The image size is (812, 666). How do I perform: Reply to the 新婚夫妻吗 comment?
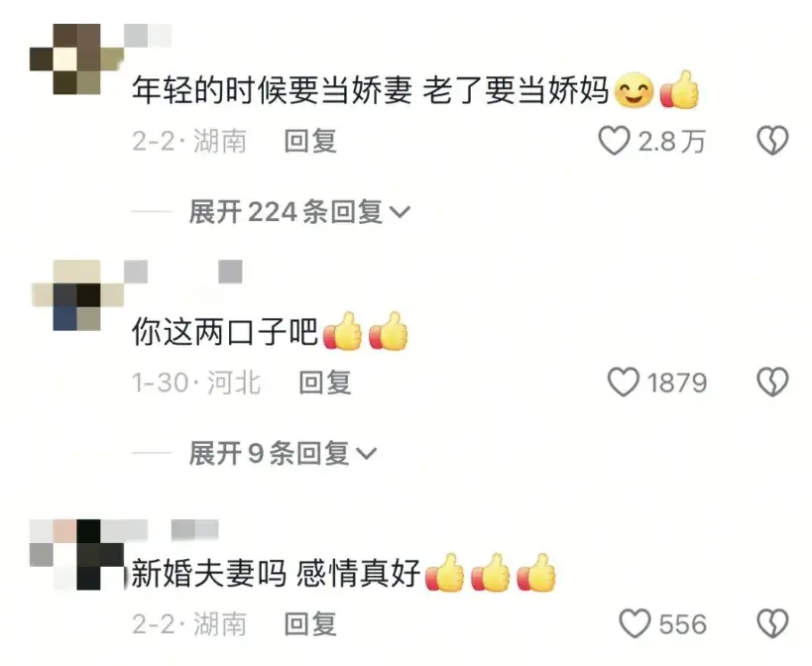(310, 624)
